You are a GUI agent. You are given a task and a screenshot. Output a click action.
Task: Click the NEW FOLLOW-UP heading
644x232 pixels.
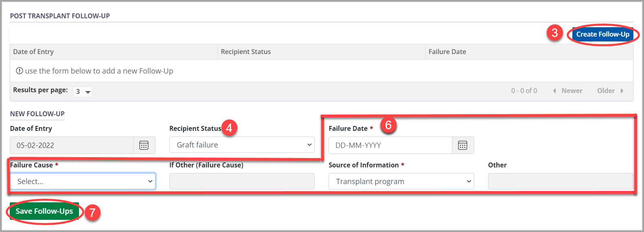pos(37,114)
